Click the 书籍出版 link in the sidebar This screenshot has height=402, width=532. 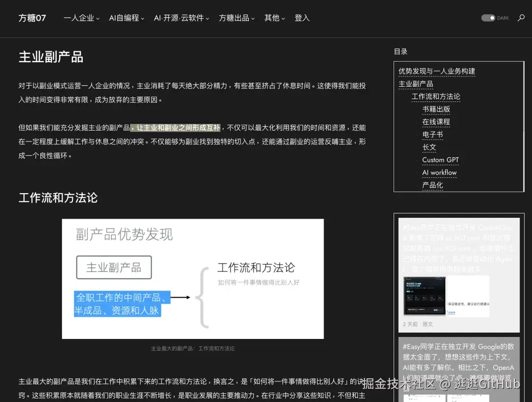coord(436,109)
